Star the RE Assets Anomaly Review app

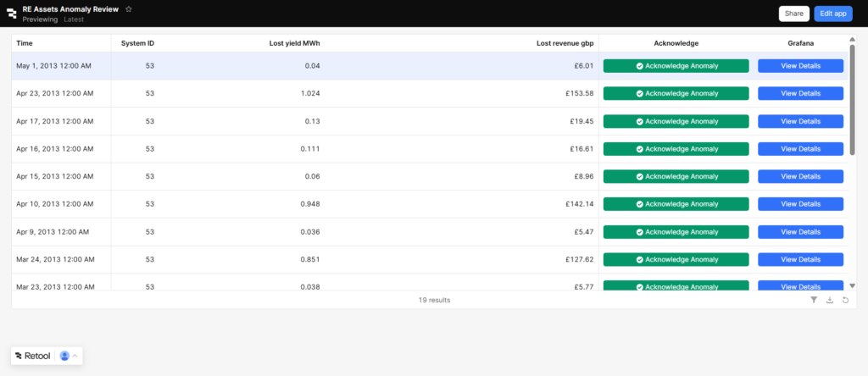point(129,8)
